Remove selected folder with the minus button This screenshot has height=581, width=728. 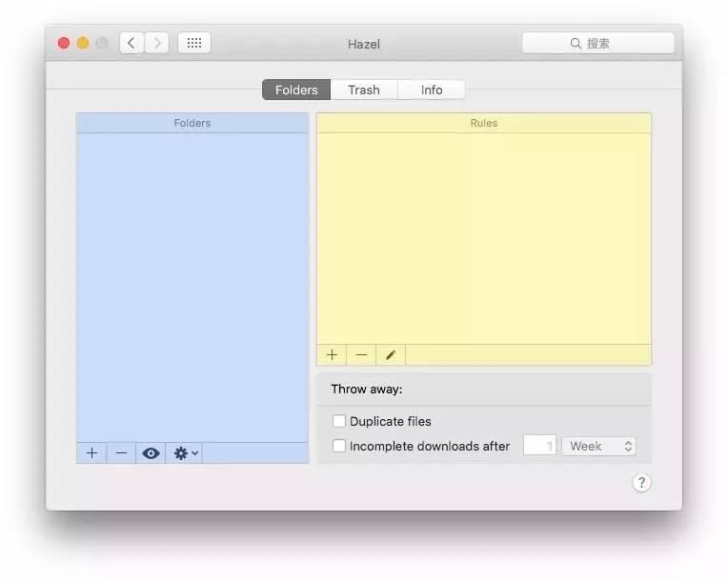(x=121, y=453)
